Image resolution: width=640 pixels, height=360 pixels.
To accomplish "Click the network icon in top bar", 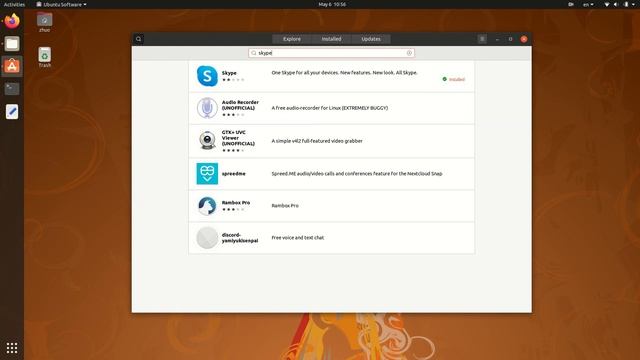I will (x=607, y=4).
